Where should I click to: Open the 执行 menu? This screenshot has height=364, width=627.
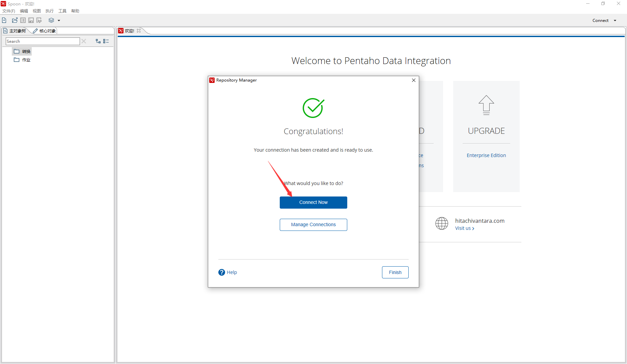50,11
